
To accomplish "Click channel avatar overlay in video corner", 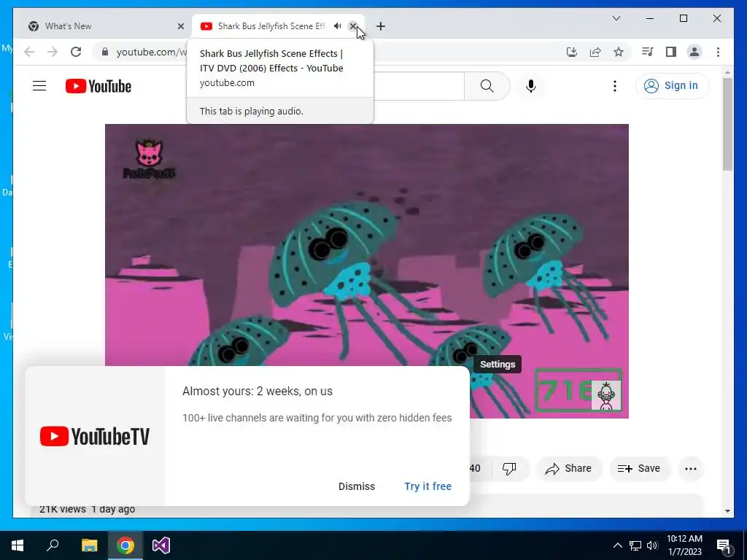I will tap(606, 396).
